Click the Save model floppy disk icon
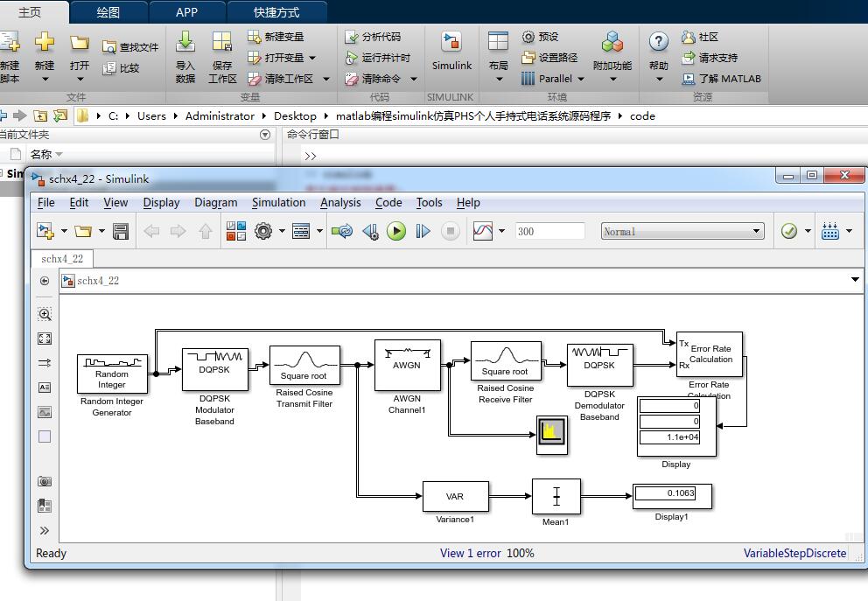This screenshot has height=601, width=868. (121, 231)
